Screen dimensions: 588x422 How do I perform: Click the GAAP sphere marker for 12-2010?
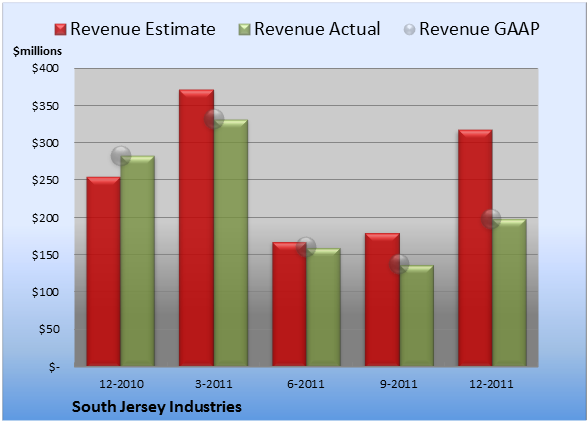coord(121,156)
